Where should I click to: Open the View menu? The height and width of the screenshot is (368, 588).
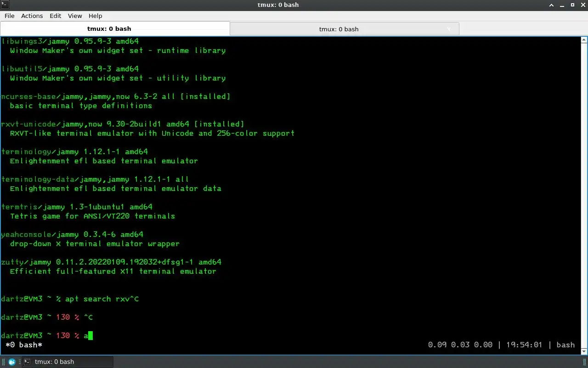click(75, 16)
